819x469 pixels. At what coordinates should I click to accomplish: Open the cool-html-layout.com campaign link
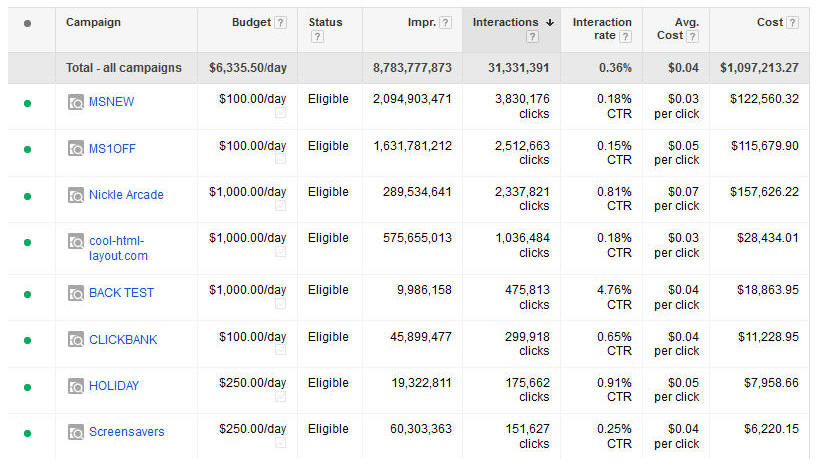118,248
